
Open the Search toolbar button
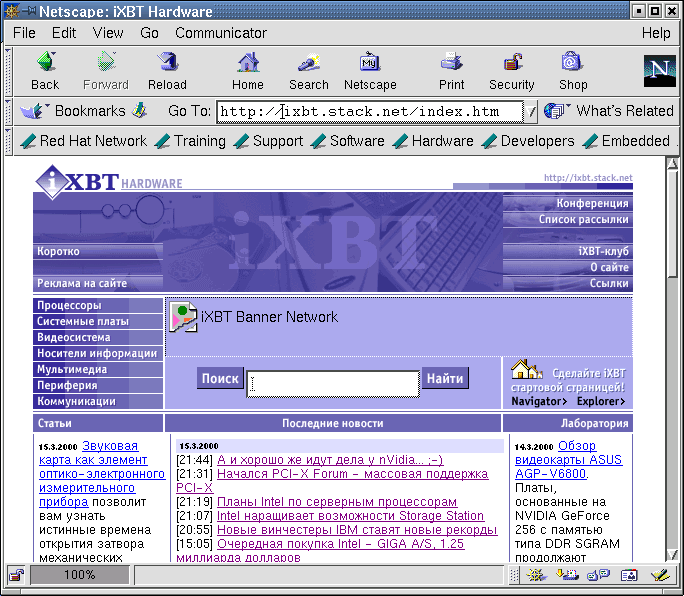coord(308,71)
